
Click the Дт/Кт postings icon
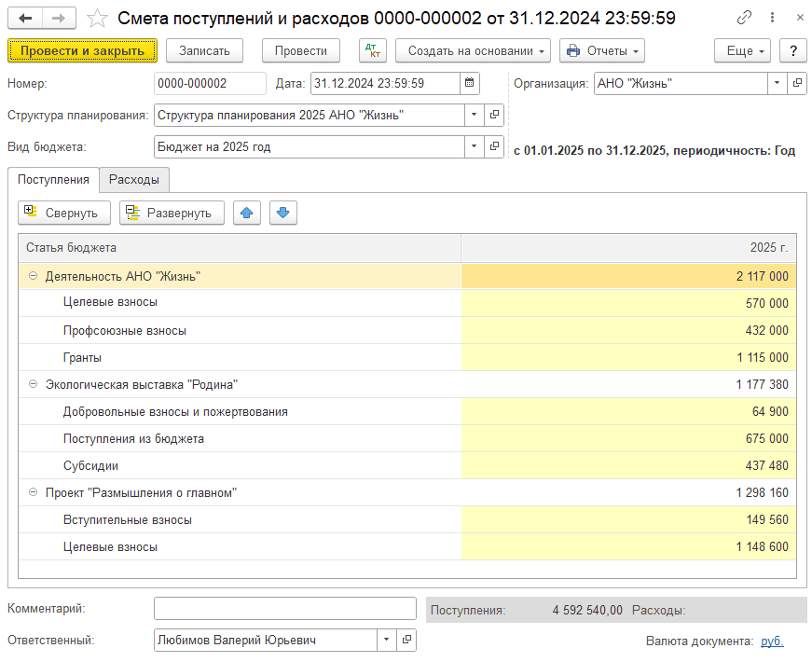click(372, 50)
